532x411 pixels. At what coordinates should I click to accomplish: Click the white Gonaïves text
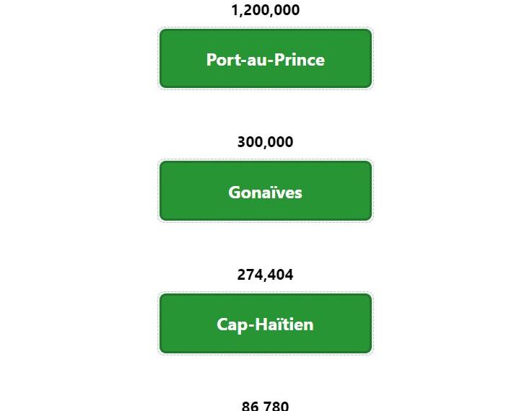click(x=266, y=192)
